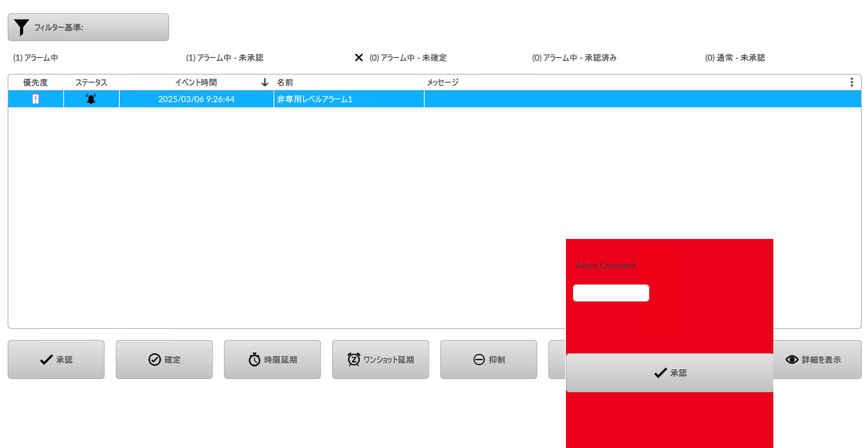Click the Alarm Comment text input field
The image size is (868, 448).
coord(610,293)
